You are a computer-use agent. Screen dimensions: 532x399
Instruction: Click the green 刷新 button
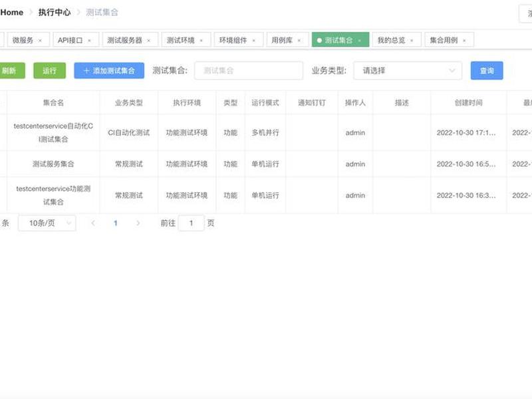click(11, 70)
